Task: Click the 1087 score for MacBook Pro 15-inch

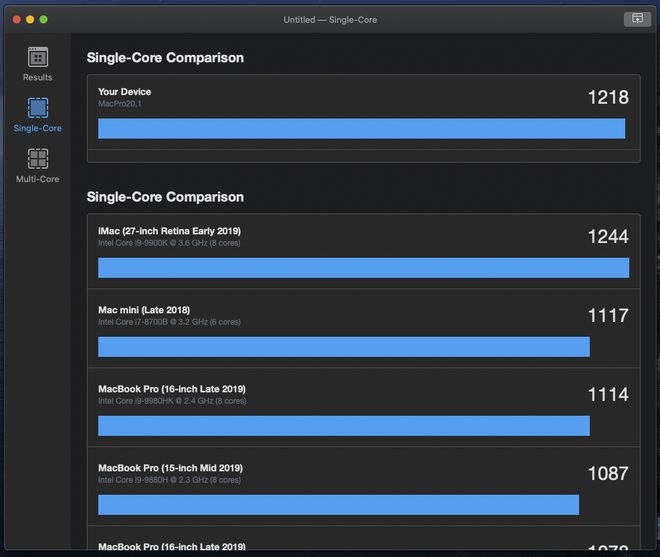Action: point(608,473)
